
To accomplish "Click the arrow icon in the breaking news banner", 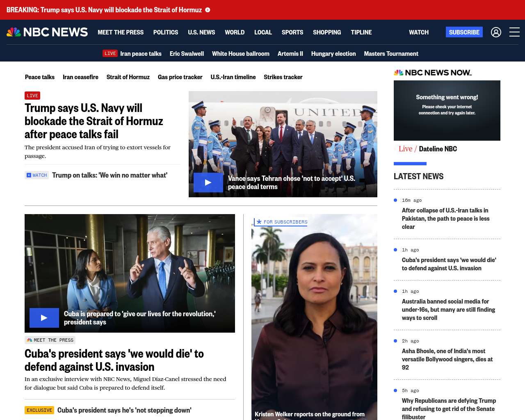I will point(208,10).
